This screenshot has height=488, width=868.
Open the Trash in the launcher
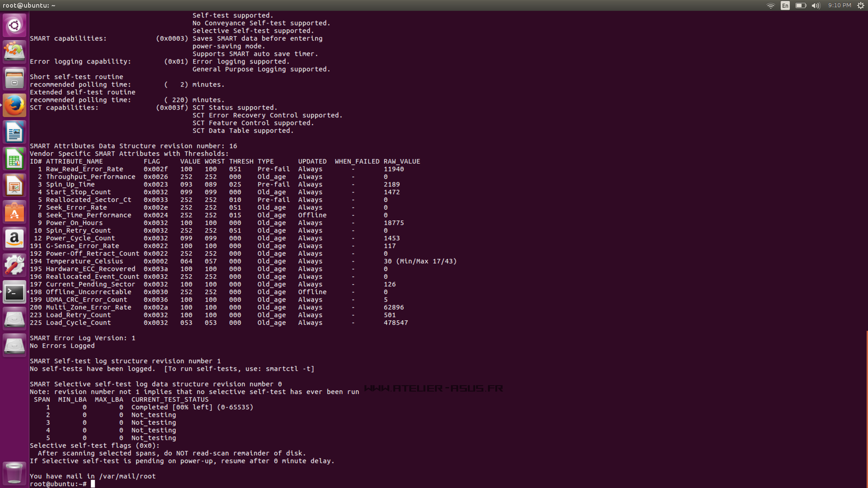click(14, 473)
